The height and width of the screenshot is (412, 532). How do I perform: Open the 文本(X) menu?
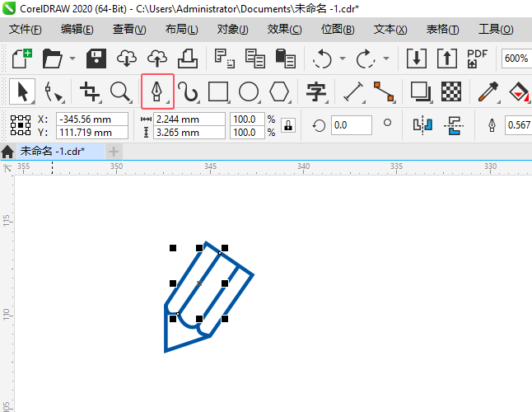coord(390,29)
